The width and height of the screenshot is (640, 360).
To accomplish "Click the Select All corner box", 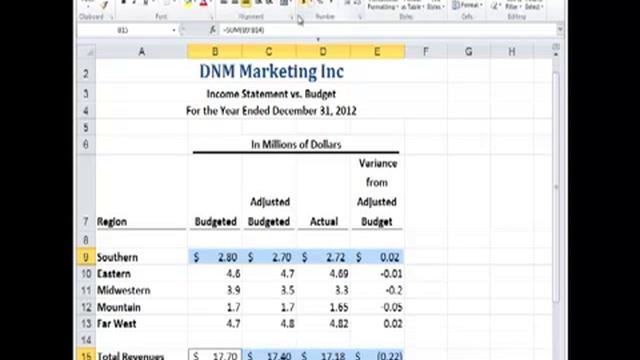I will pos(87,52).
